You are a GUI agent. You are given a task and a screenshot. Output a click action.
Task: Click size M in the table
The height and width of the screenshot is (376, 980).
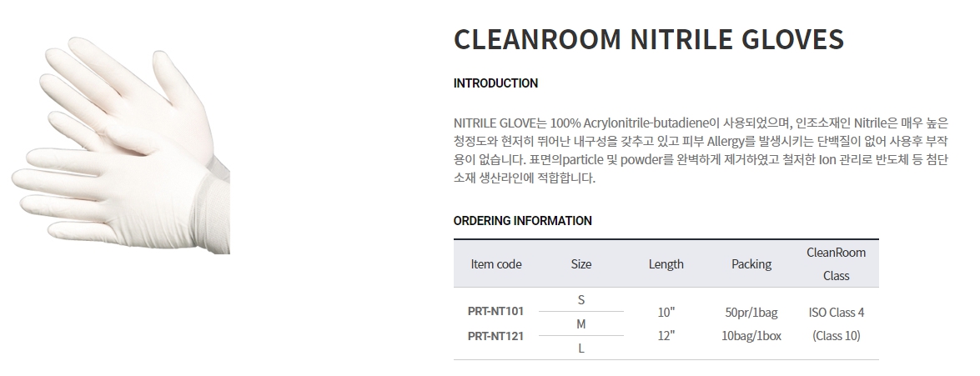581,323
